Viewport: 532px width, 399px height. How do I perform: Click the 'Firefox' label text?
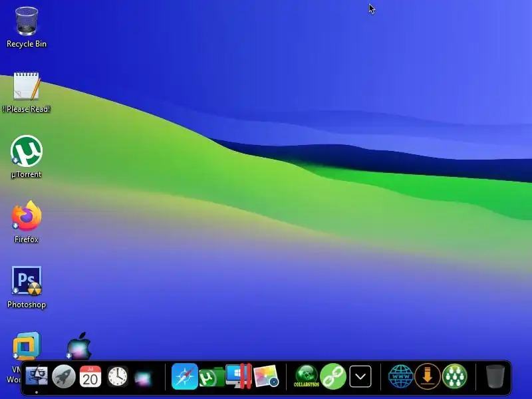pos(27,239)
